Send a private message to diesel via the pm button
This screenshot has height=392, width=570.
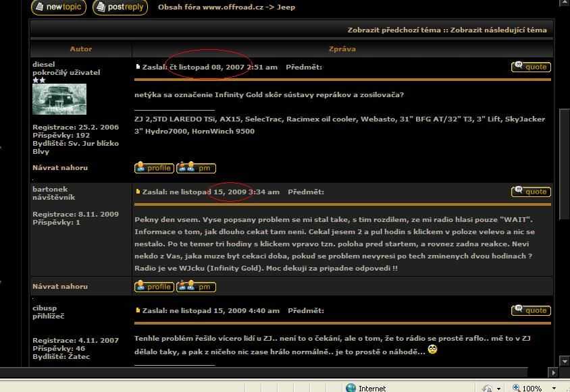coord(196,167)
